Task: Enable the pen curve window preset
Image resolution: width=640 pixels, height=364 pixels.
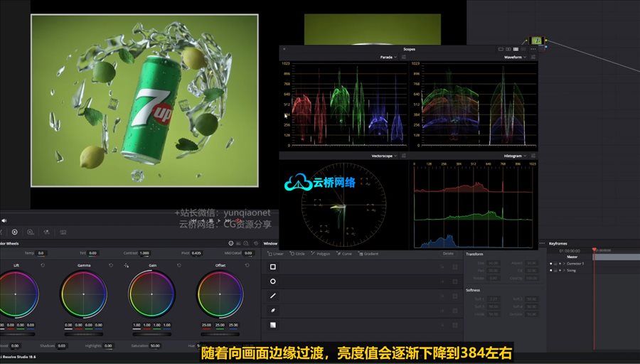Action: click(x=273, y=311)
